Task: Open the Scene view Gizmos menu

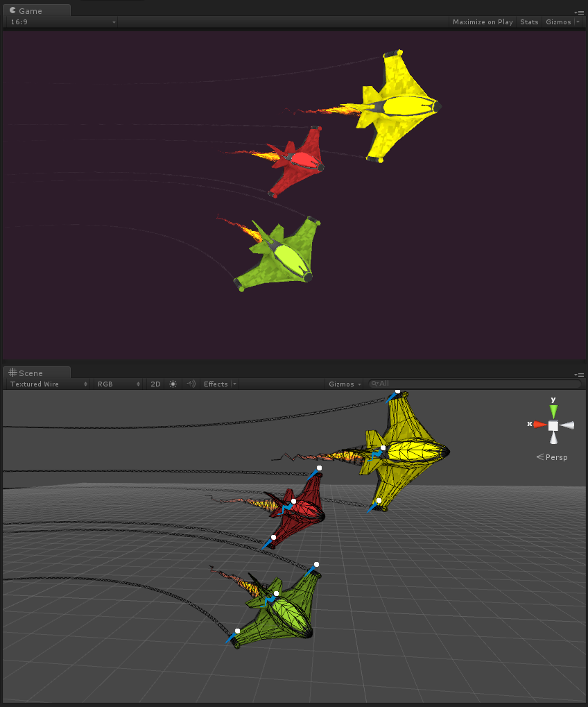Action: click(344, 384)
